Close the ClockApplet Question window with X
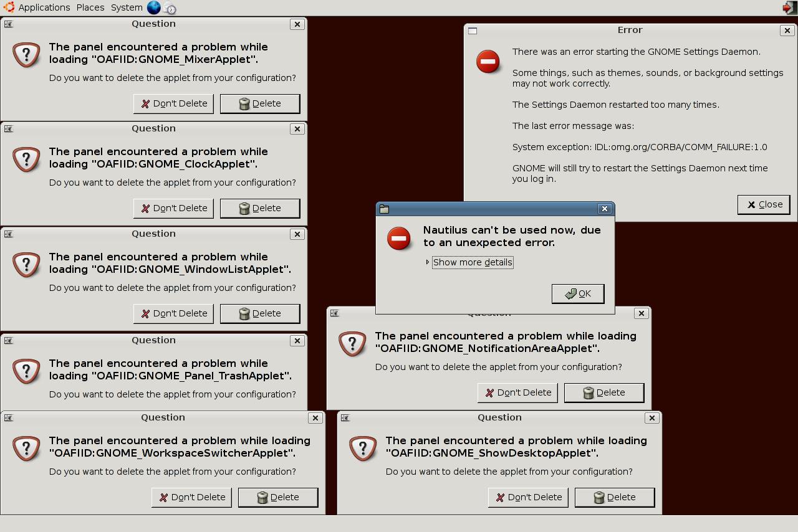 tap(297, 128)
